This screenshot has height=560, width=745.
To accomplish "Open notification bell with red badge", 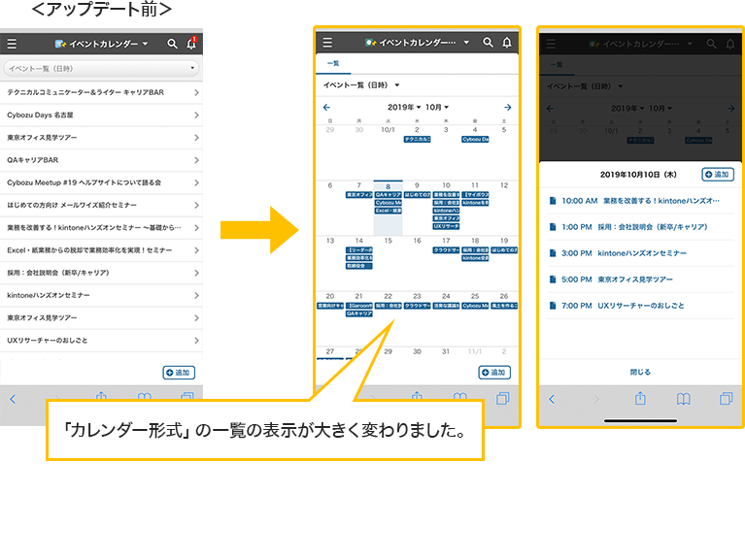I will (191, 43).
